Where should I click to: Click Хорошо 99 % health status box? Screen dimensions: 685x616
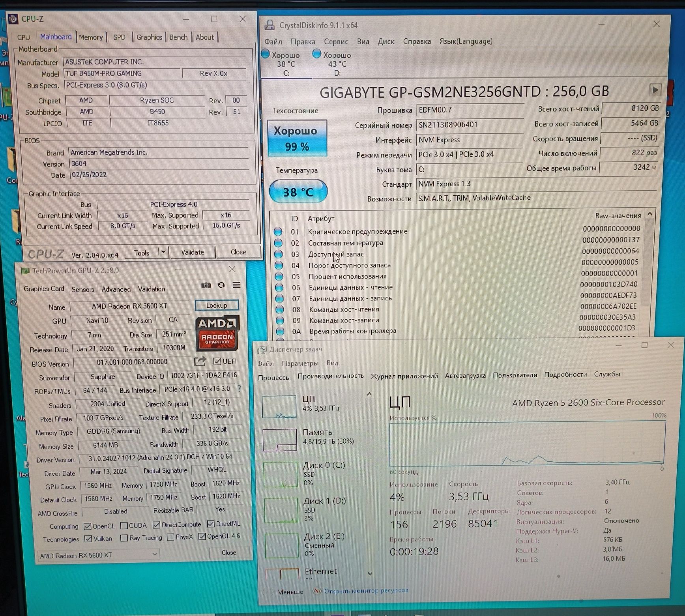297,139
